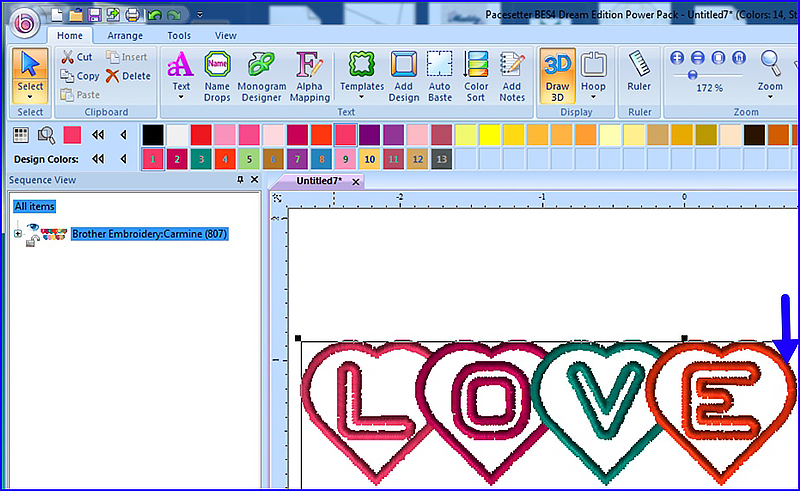Expand the Brother Embroidery tree node

tap(17, 234)
